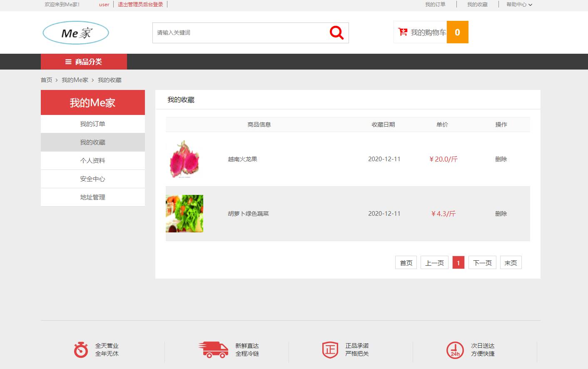
Task: Open the 安全中心 sidebar entry
Action: pos(92,179)
